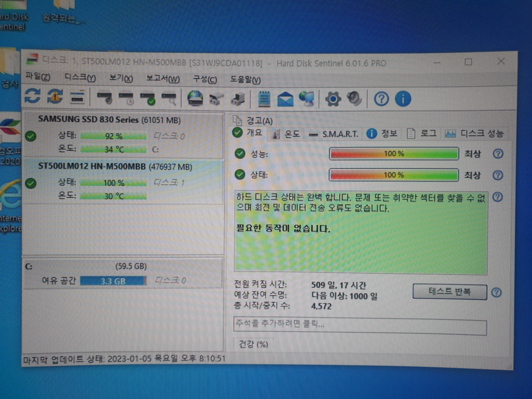The width and height of the screenshot is (532, 399).
Task: Click green check icon of SAMSUNG SSD 830
Action: (30, 136)
